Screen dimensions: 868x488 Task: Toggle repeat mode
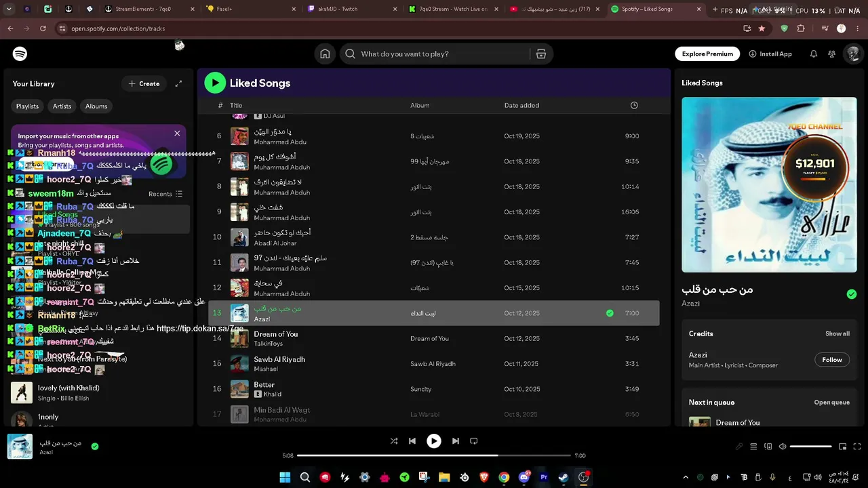click(474, 441)
